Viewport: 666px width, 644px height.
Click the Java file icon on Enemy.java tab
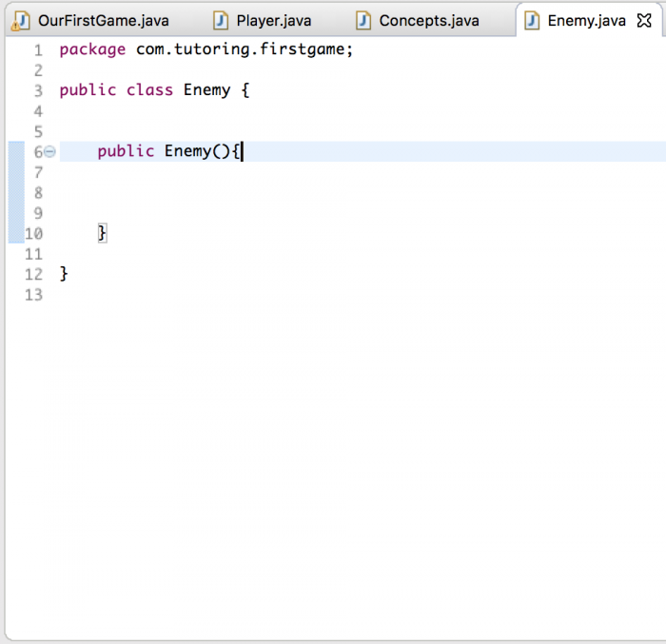click(532, 20)
